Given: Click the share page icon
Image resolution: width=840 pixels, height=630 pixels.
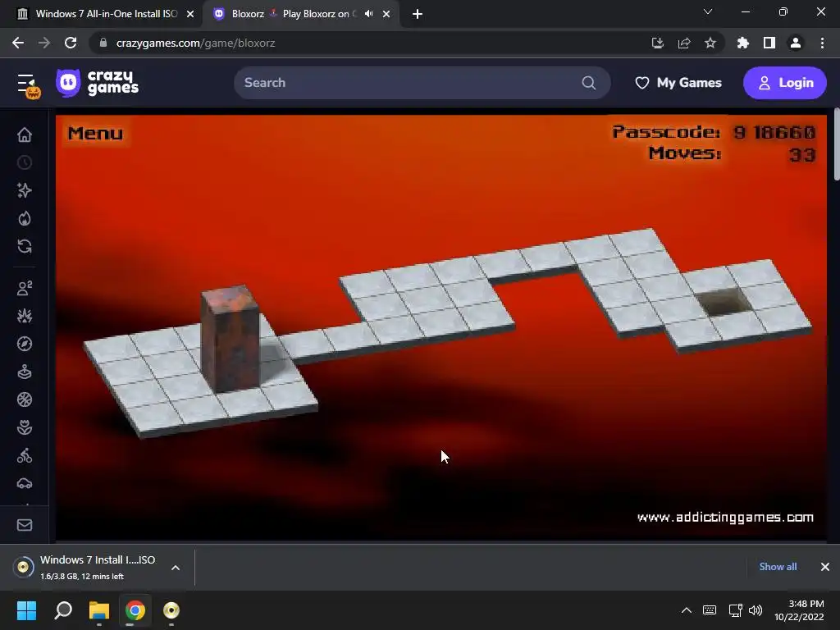Looking at the screenshot, I should (684, 43).
